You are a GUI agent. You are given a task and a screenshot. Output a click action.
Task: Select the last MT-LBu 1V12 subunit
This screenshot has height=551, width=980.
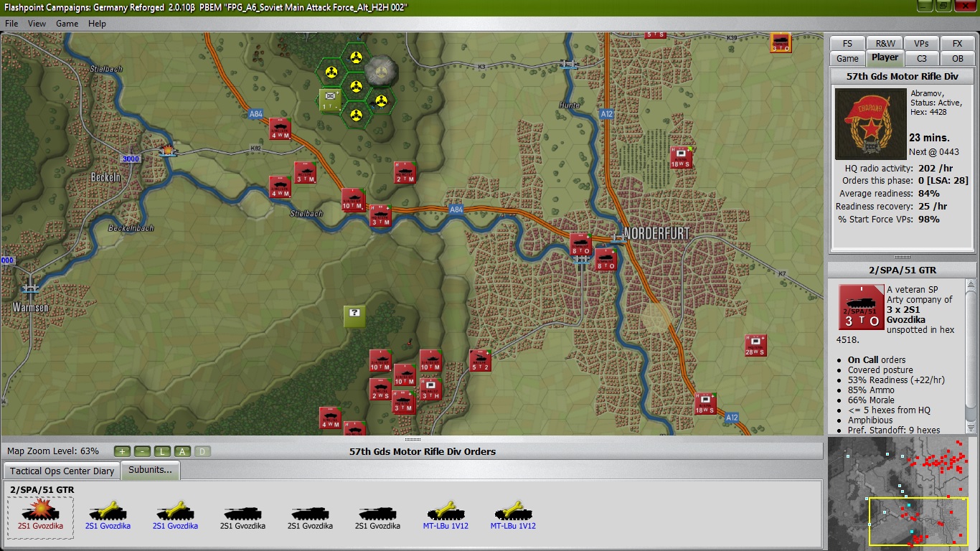tap(513, 516)
